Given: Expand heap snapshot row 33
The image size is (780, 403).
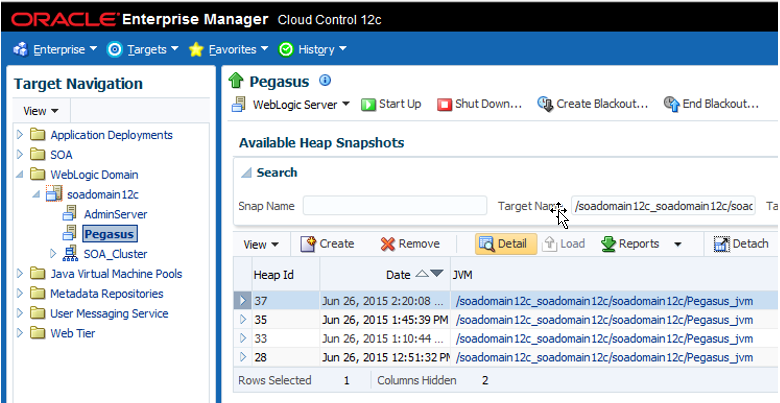Looking at the screenshot, I should click(x=243, y=338).
